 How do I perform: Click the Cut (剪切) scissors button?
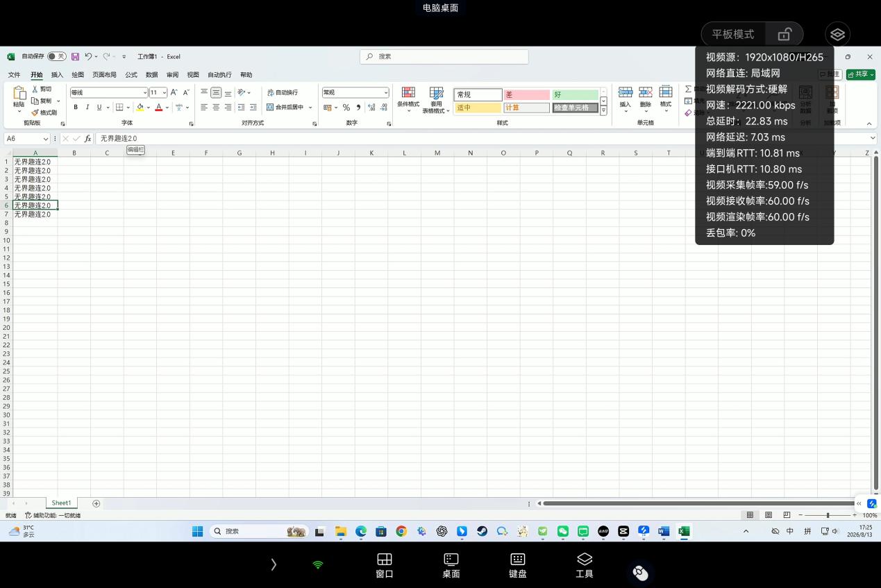tap(42, 89)
